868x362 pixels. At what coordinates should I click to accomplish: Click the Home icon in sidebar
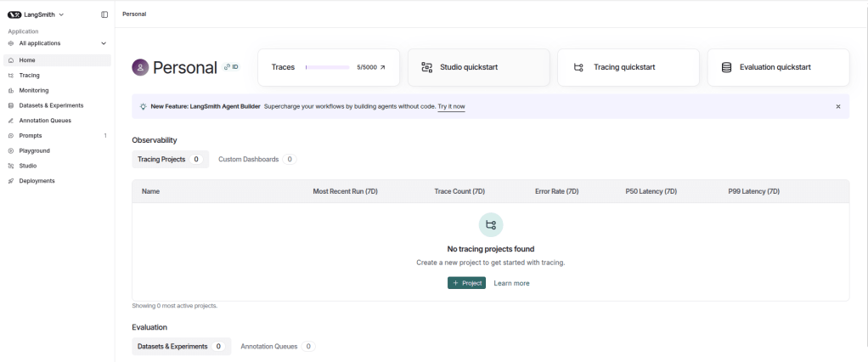click(x=11, y=60)
